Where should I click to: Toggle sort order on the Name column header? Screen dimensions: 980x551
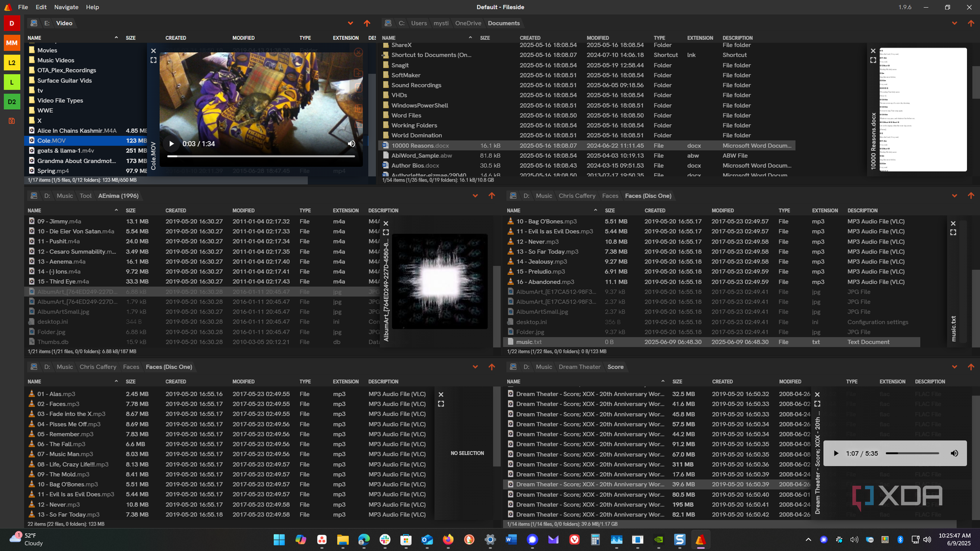[x=34, y=37]
